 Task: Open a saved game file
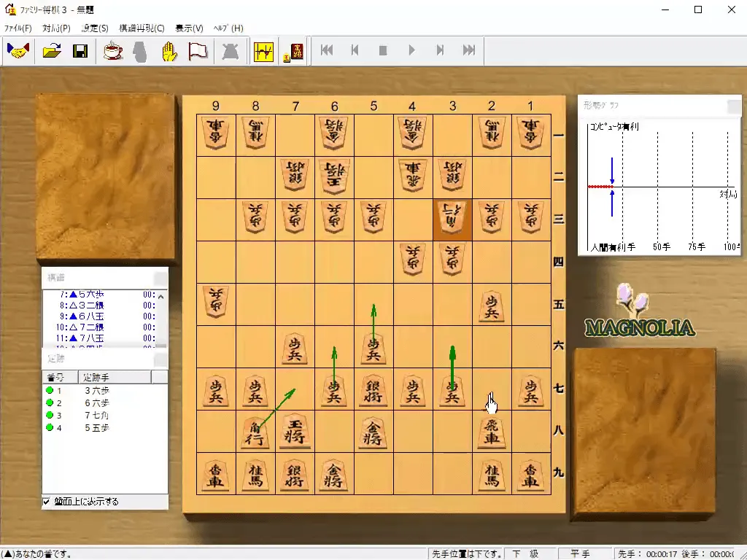click(50, 50)
